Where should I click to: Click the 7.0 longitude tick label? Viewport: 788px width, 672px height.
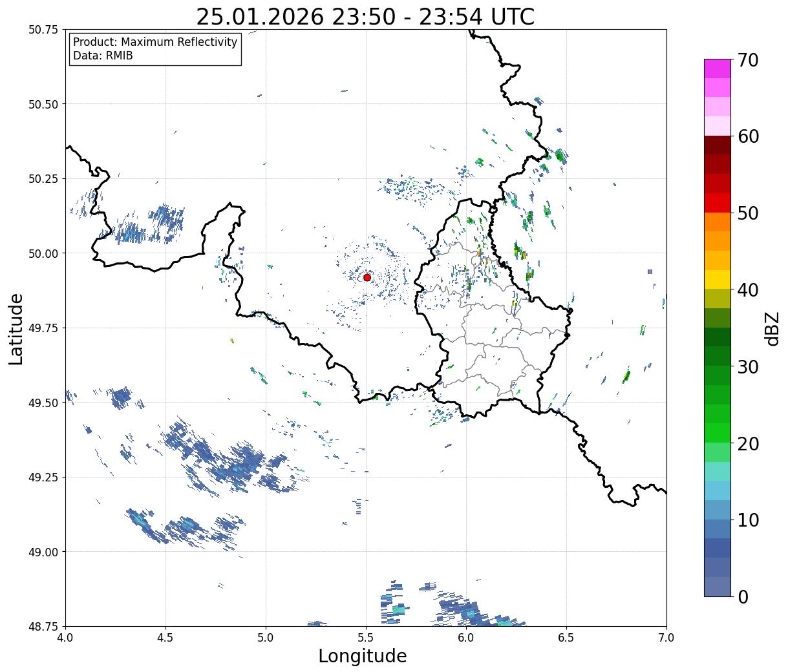[666, 638]
